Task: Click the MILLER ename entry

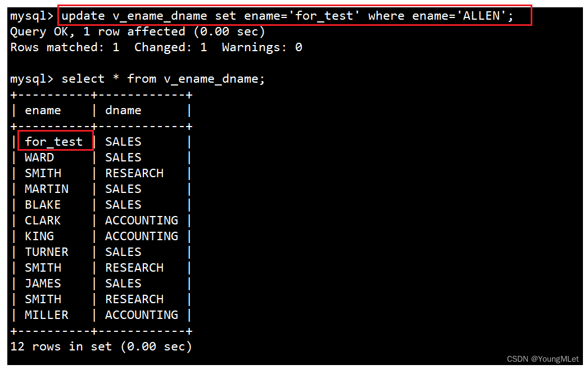Action: coord(47,315)
